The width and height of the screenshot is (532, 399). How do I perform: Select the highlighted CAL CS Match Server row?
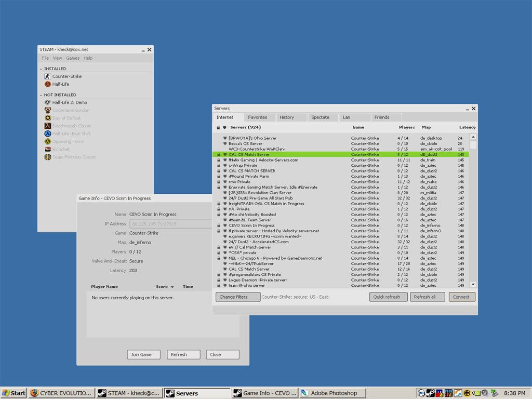click(x=340, y=154)
